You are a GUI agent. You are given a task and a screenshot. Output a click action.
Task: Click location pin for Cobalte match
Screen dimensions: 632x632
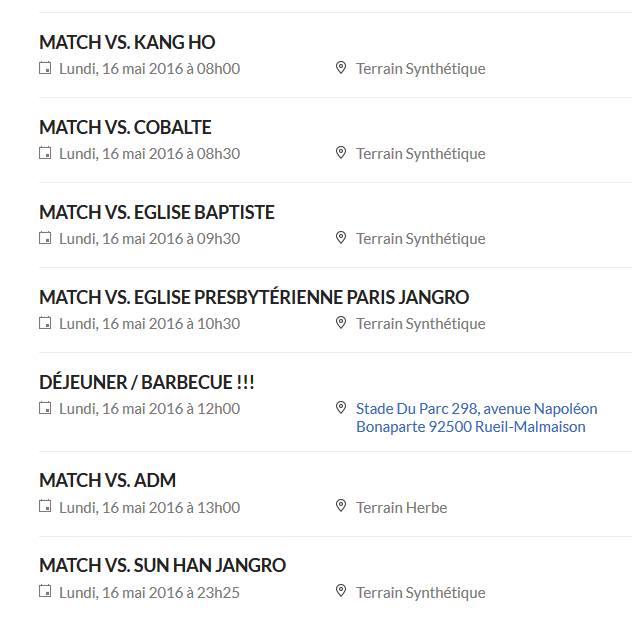341,153
